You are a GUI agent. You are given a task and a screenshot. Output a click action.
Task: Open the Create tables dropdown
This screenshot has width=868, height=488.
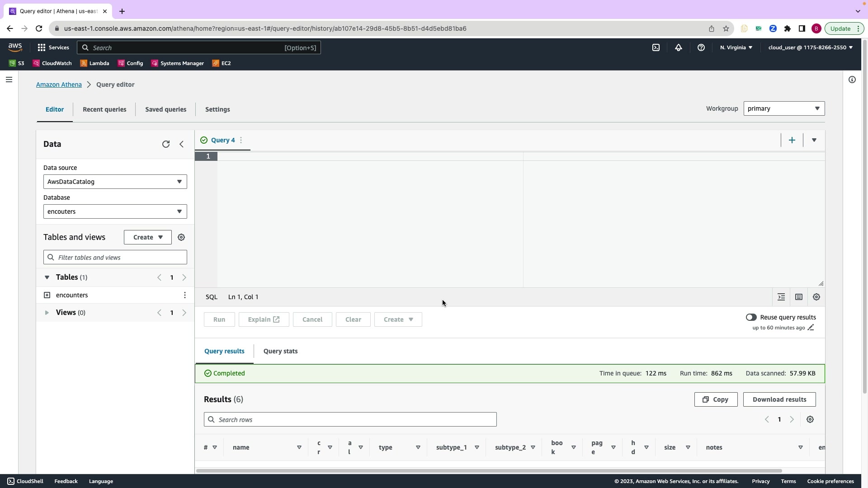point(147,237)
